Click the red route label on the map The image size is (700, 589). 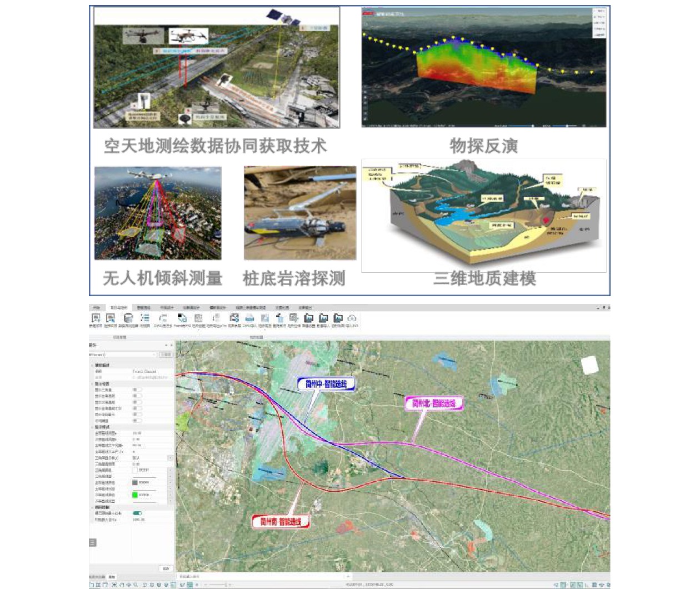[281, 522]
